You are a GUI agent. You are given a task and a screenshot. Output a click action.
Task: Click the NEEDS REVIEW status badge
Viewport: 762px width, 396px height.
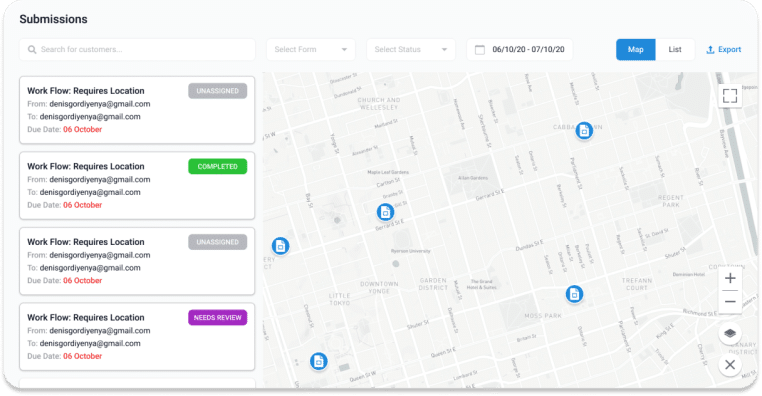[x=218, y=318]
